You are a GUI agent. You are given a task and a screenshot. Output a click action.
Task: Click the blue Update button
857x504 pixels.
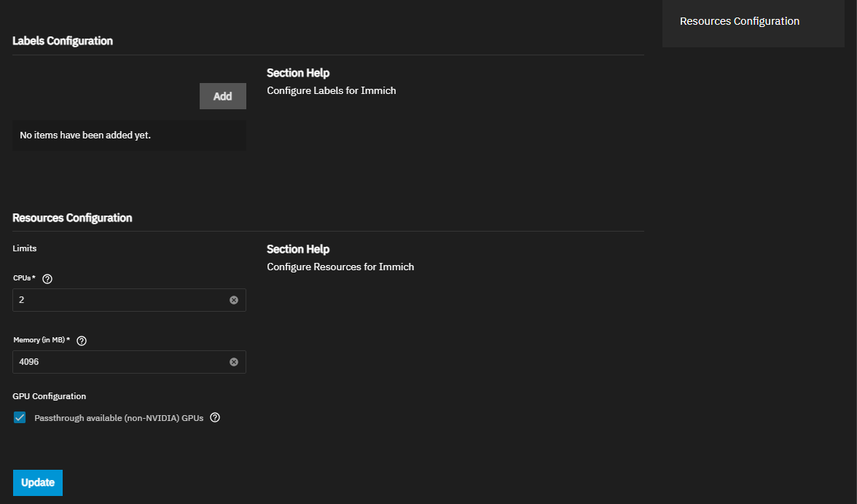pos(38,483)
